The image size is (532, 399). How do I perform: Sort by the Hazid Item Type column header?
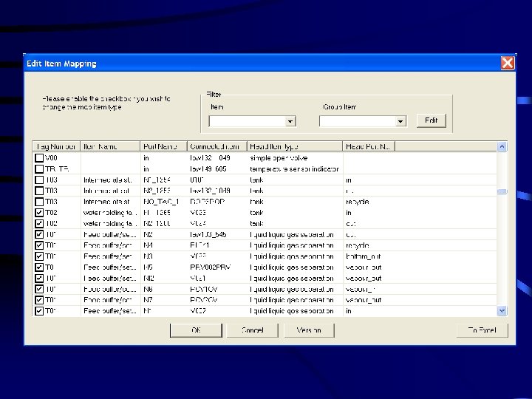(295, 146)
